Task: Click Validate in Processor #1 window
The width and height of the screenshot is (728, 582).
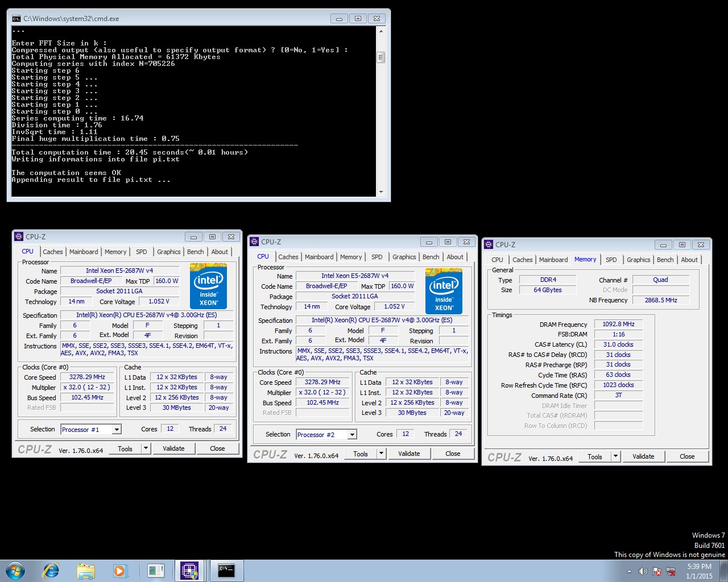Action: tap(173, 448)
